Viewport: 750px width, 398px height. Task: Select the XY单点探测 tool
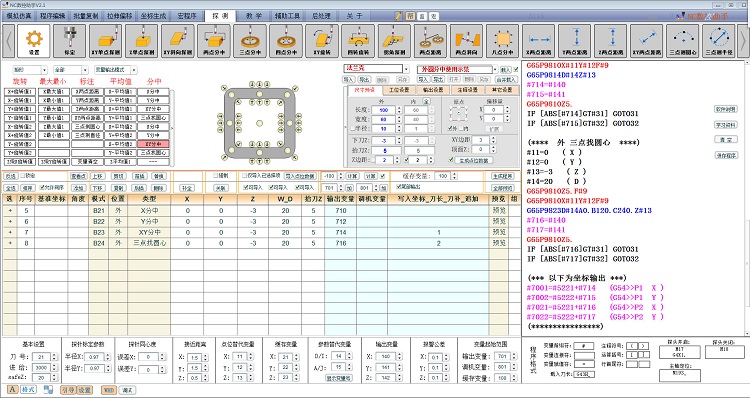click(x=105, y=41)
